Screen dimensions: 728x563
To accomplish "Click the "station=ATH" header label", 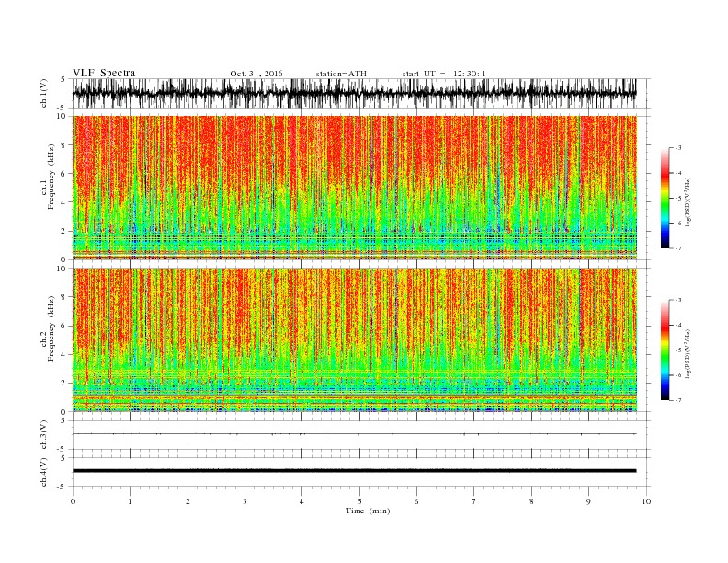I will [x=341, y=74].
